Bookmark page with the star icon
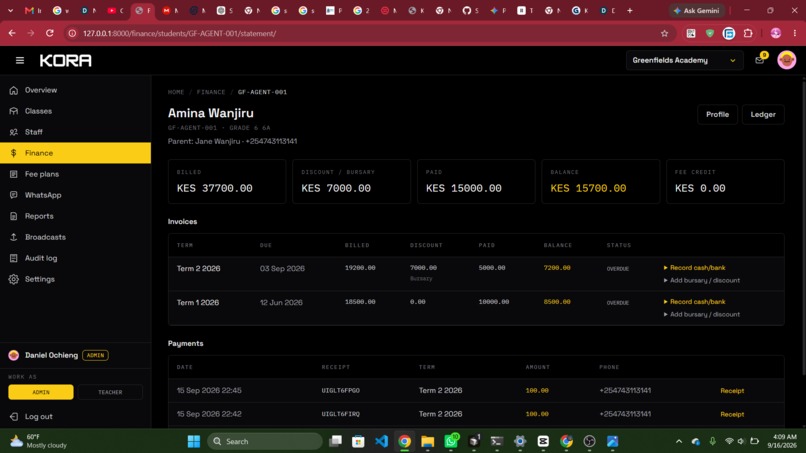Image resolution: width=806 pixels, height=453 pixels. [x=664, y=33]
